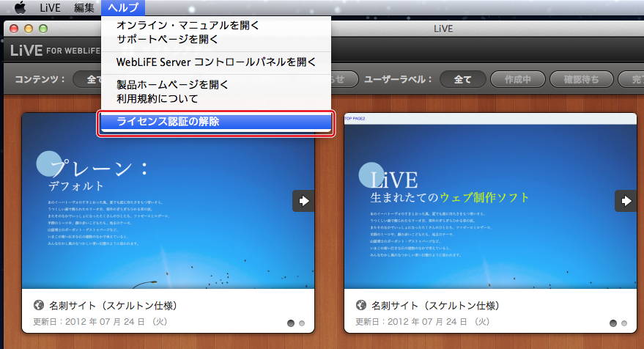Click globe icon on left 名刺サイト card
644x349 pixels.
pos(39,306)
